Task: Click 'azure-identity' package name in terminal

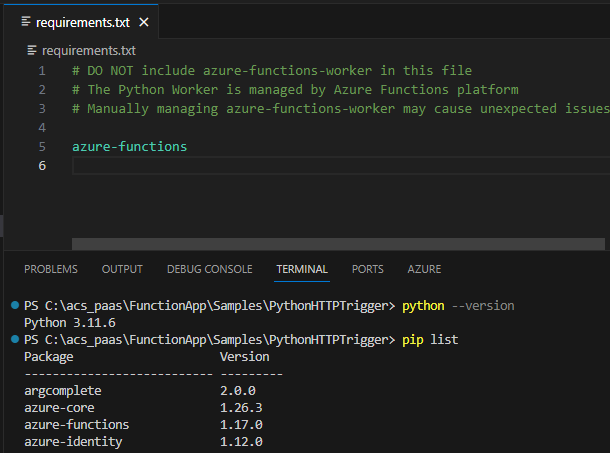Action: [73, 442]
